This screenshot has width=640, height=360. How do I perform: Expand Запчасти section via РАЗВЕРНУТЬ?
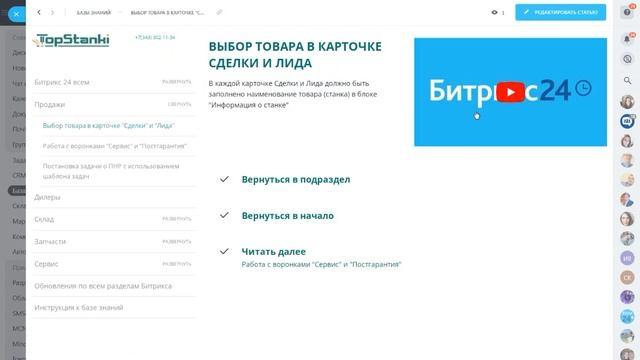coord(177,242)
